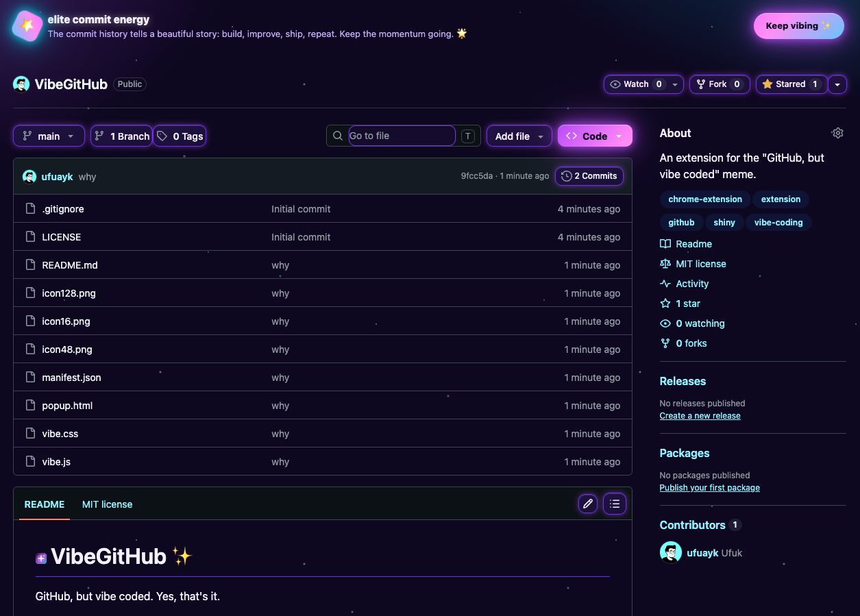This screenshot has height=616, width=860.
Task: Click the file icon for icon128.png
Action: 30,293
